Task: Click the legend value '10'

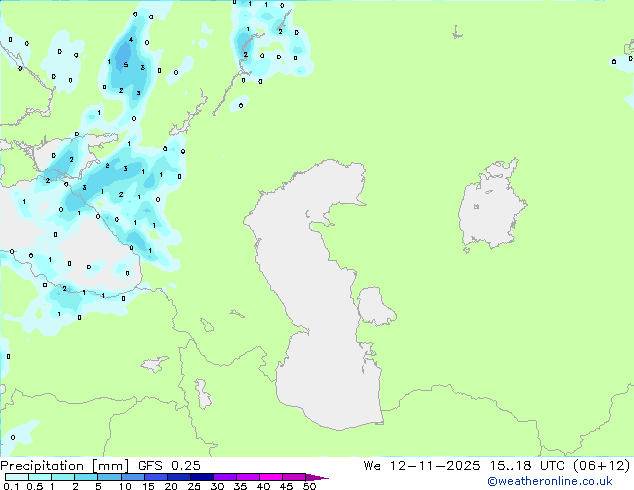Action: pos(125,486)
